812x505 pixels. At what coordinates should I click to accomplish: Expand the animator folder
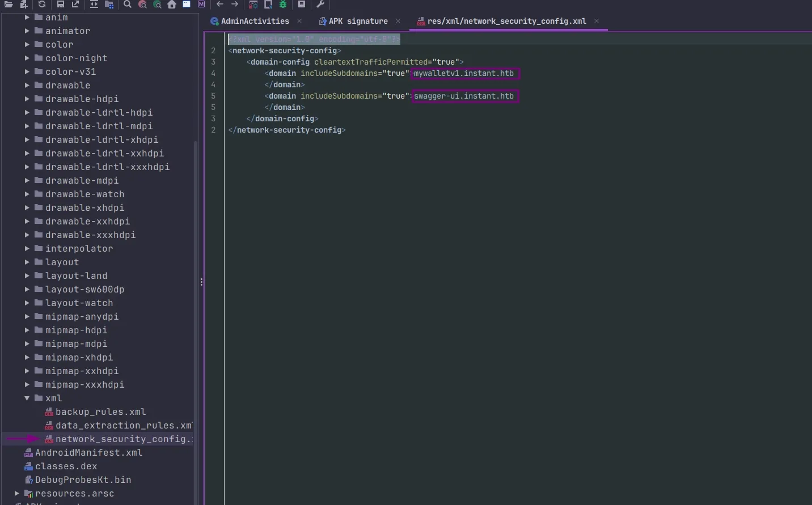coord(27,31)
